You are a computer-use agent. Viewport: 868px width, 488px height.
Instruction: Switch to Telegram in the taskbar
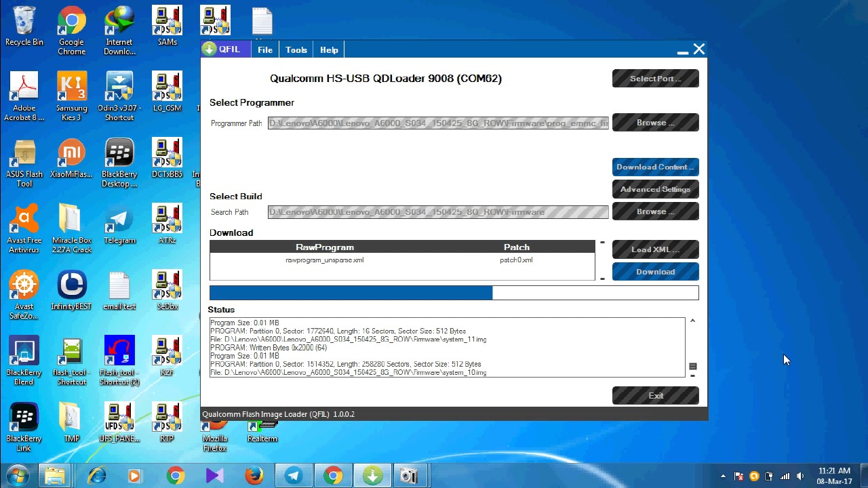tap(294, 476)
